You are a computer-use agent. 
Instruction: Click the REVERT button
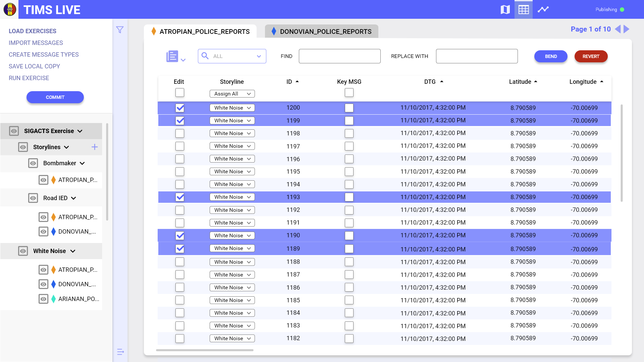[x=591, y=56]
